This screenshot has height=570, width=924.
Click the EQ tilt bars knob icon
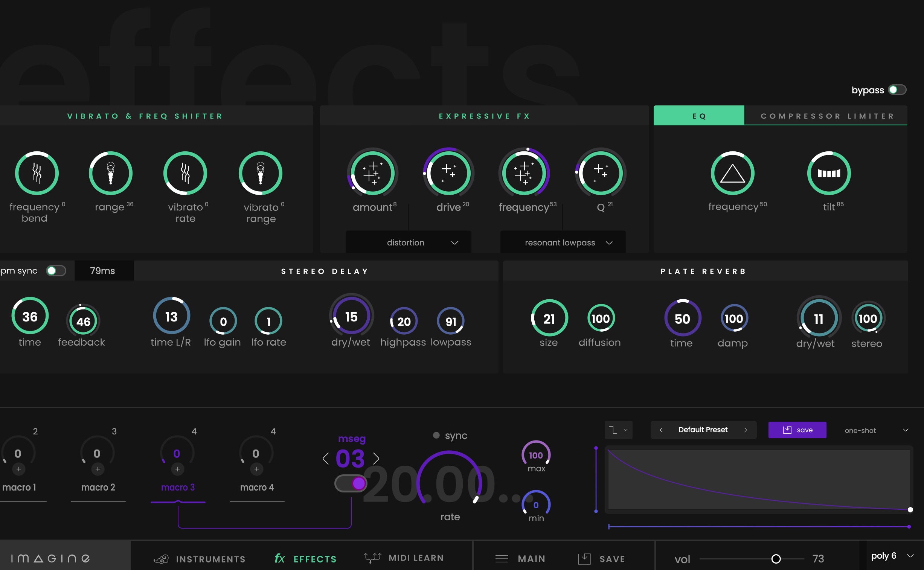(x=829, y=174)
